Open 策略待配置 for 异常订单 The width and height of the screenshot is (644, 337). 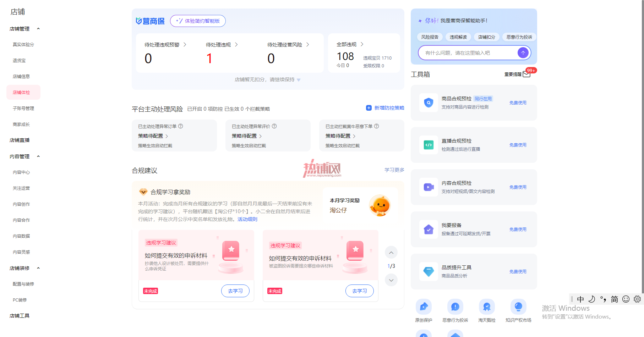point(153,136)
